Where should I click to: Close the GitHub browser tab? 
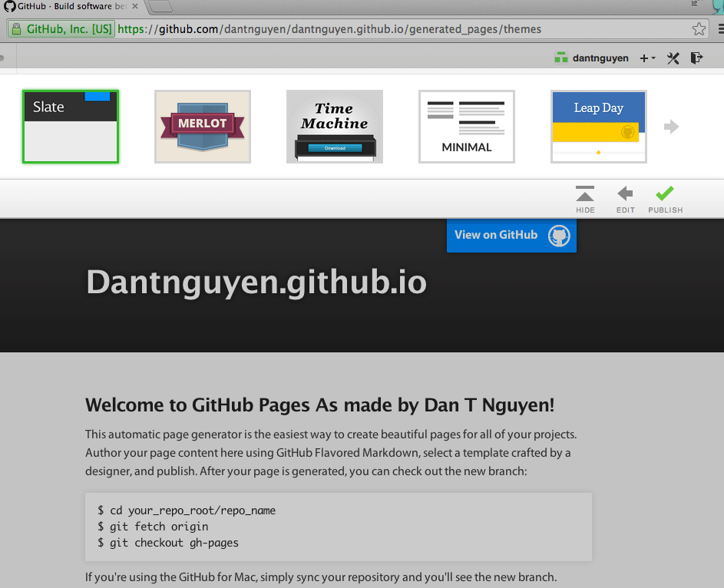(135, 6)
